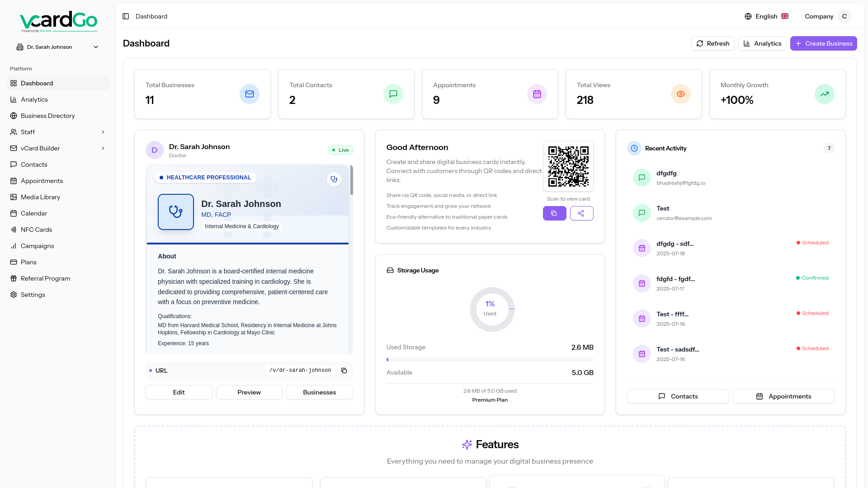The height and width of the screenshot is (488, 868).
Task: Click the Total Views eye icon
Action: click(680, 94)
